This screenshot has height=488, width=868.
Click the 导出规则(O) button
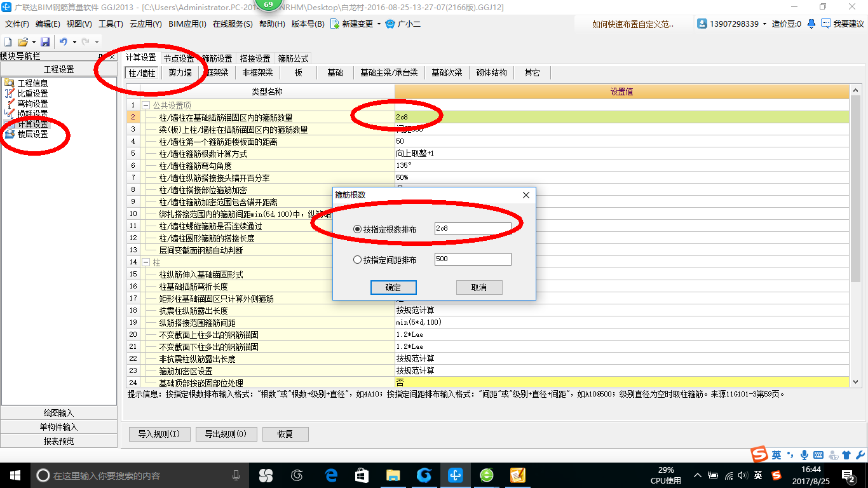pos(226,435)
